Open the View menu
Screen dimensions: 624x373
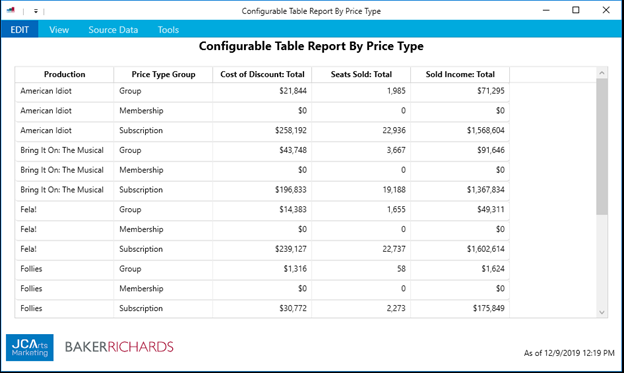pos(59,30)
